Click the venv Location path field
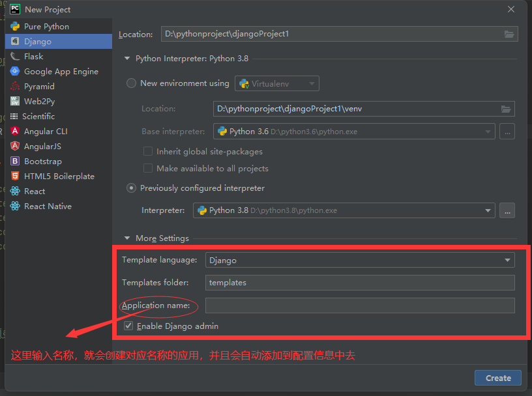Screen dimensions: 532x396 tap(364, 109)
